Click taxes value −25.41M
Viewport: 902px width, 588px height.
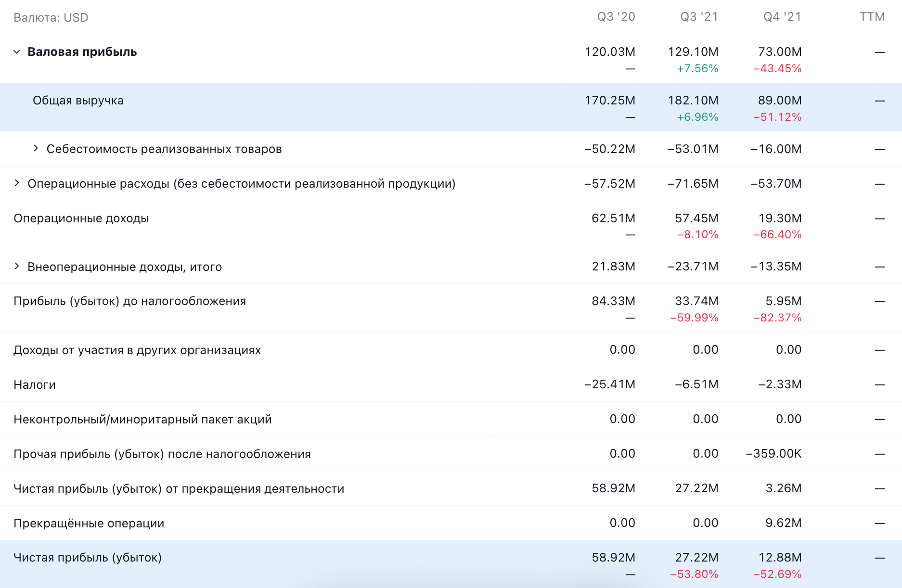[x=610, y=384]
